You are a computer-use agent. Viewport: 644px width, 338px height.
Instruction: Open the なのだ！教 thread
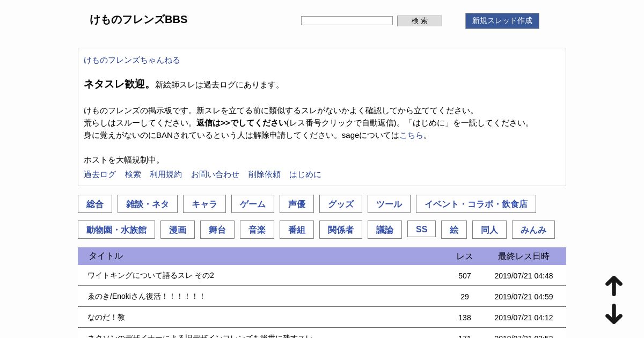tap(106, 317)
